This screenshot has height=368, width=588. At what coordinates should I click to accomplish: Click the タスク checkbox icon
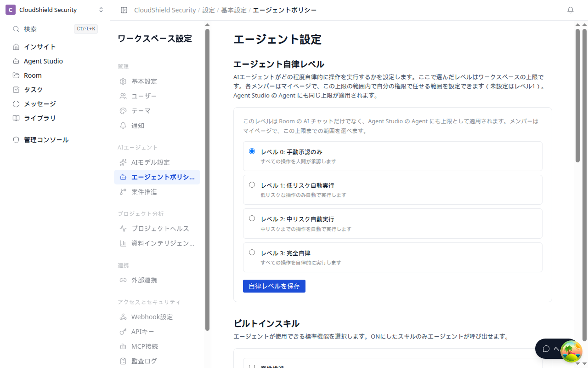click(x=16, y=90)
